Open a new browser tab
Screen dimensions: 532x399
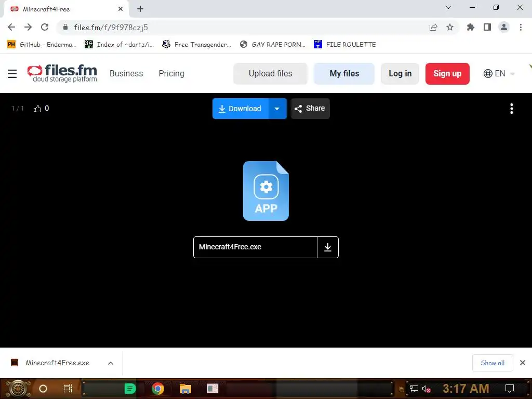point(140,9)
